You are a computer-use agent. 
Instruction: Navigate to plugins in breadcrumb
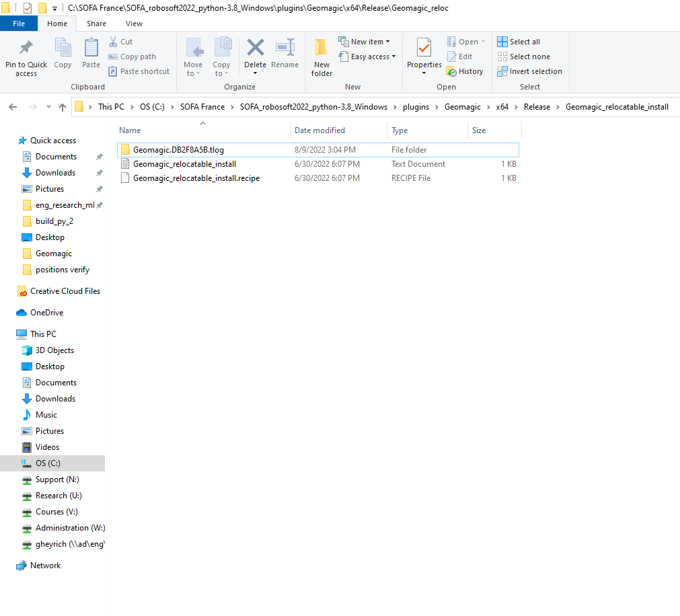pos(416,107)
